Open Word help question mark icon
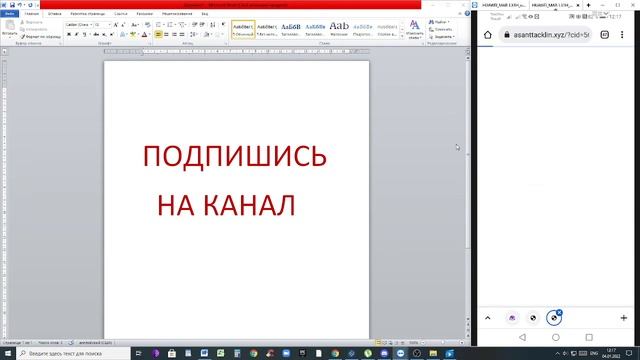Screen dimensions: 640x360 pyautogui.click(x=467, y=13)
